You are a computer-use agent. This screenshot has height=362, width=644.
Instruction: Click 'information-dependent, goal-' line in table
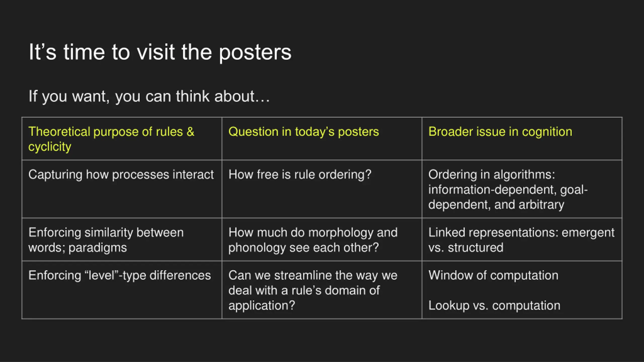(508, 190)
